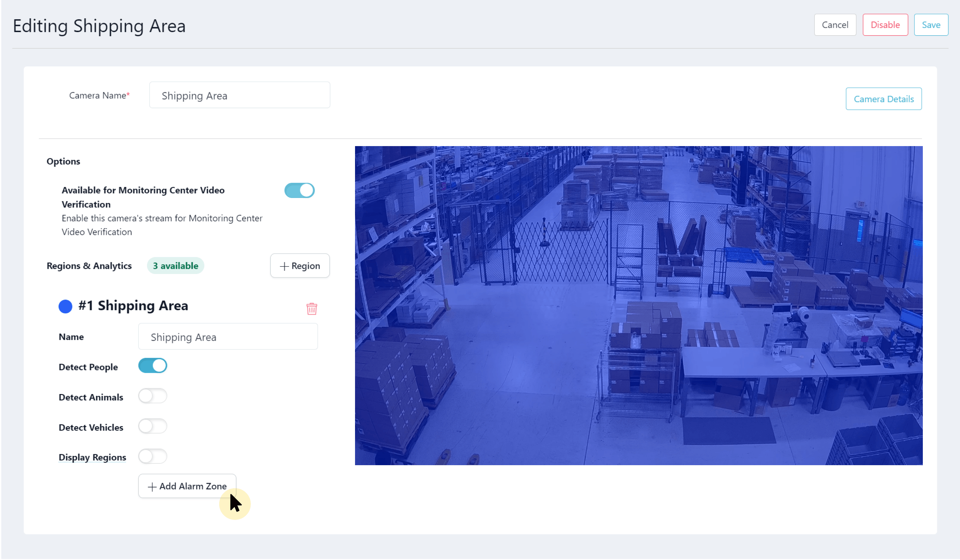The width and height of the screenshot is (960, 560).
Task: Click the Regions & Analytics heading
Action: point(89,266)
